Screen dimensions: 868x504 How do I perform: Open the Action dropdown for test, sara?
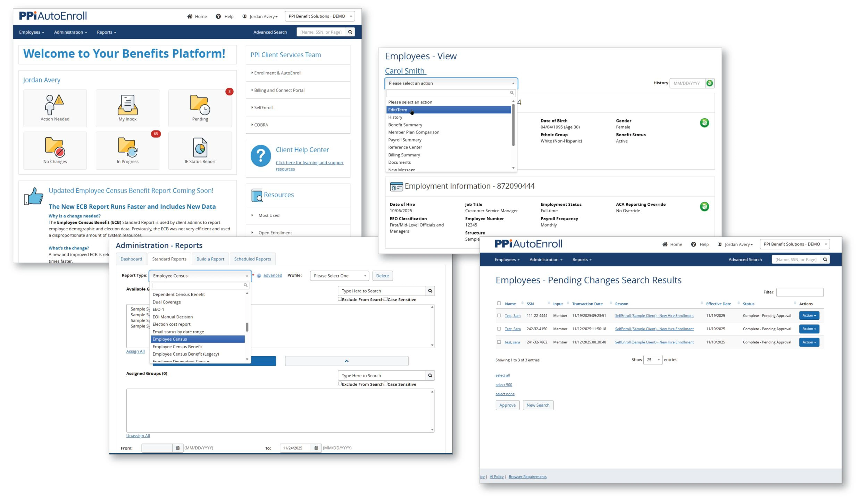coord(809,342)
